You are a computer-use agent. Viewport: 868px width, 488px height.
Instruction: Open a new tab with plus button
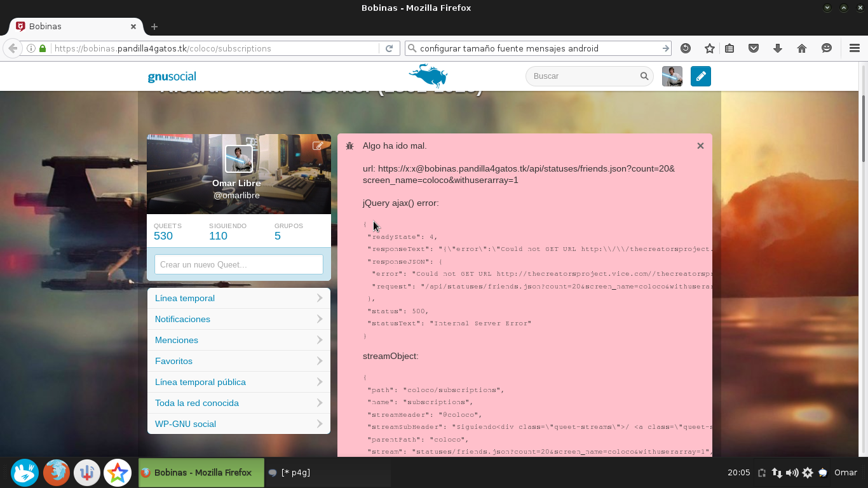(154, 27)
